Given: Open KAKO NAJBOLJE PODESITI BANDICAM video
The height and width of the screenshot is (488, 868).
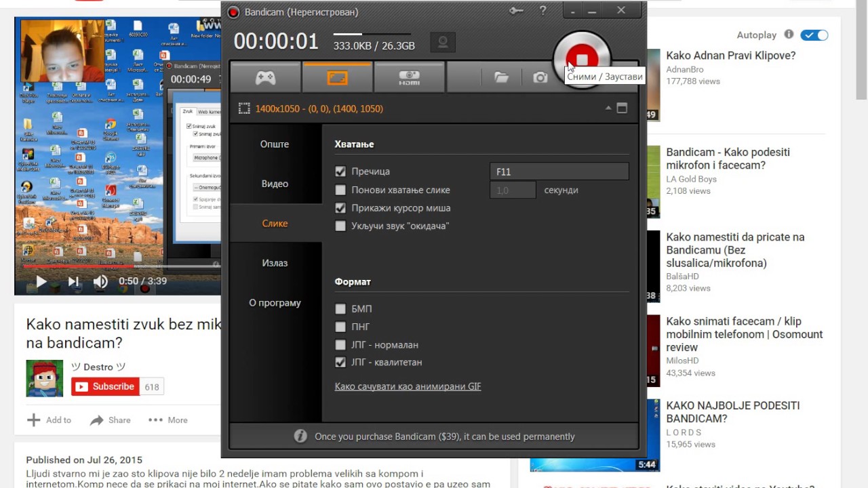Looking at the screenshot, I should click(x=732, y=412).
